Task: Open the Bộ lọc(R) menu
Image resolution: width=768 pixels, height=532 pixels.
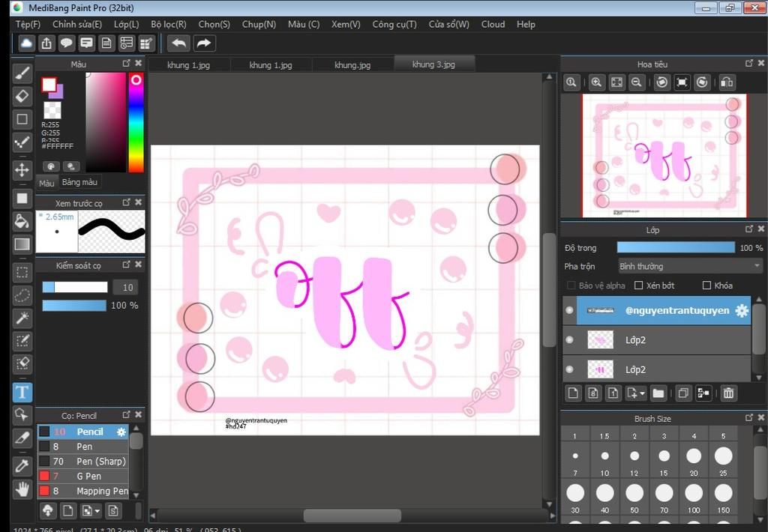Action: click(169, 25)
